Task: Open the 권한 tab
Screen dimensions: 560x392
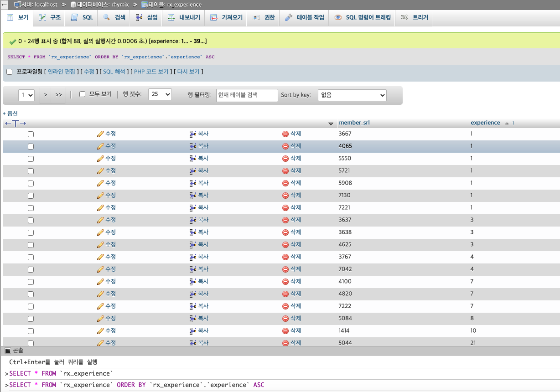Action: 264,17
